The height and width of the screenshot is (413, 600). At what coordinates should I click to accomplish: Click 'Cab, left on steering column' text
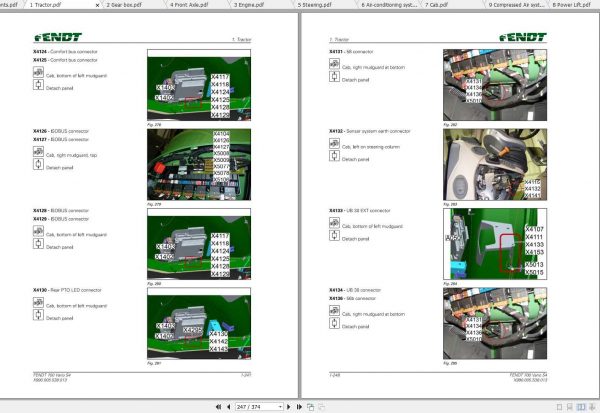371,147
